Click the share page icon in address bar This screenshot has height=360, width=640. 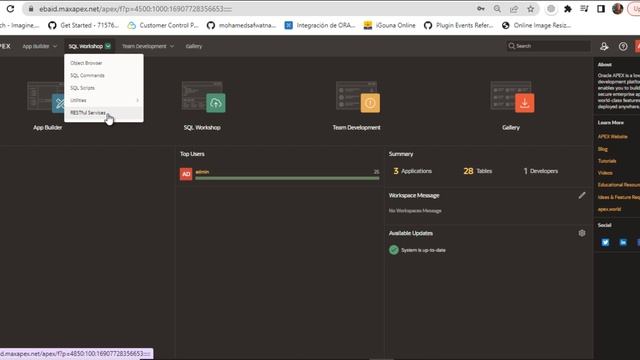point(514,9)
